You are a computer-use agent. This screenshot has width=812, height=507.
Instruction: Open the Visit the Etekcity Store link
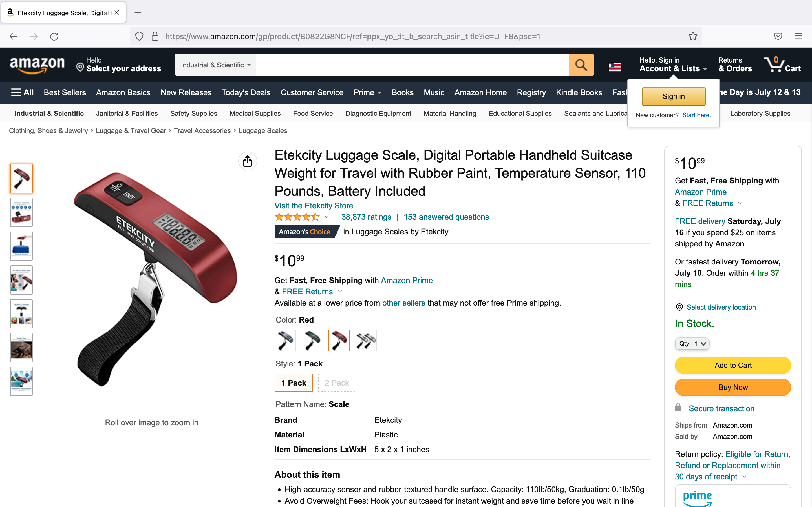pos(314,206)
